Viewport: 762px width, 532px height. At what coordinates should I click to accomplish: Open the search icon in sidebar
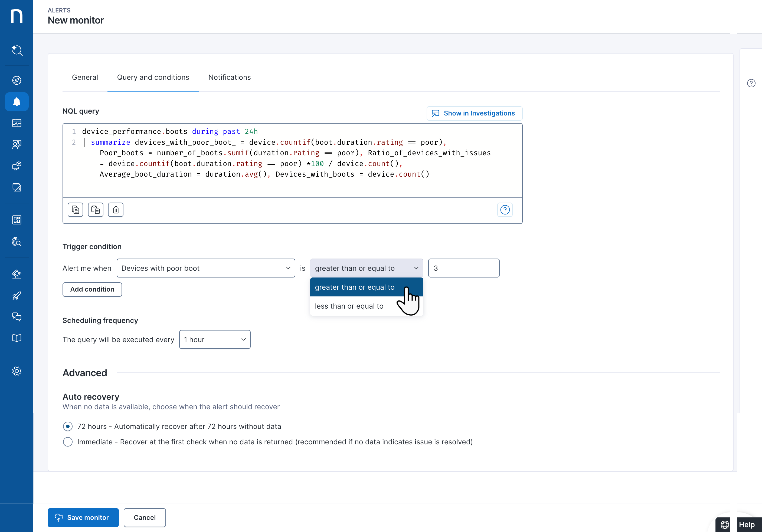tap(17, 50)
